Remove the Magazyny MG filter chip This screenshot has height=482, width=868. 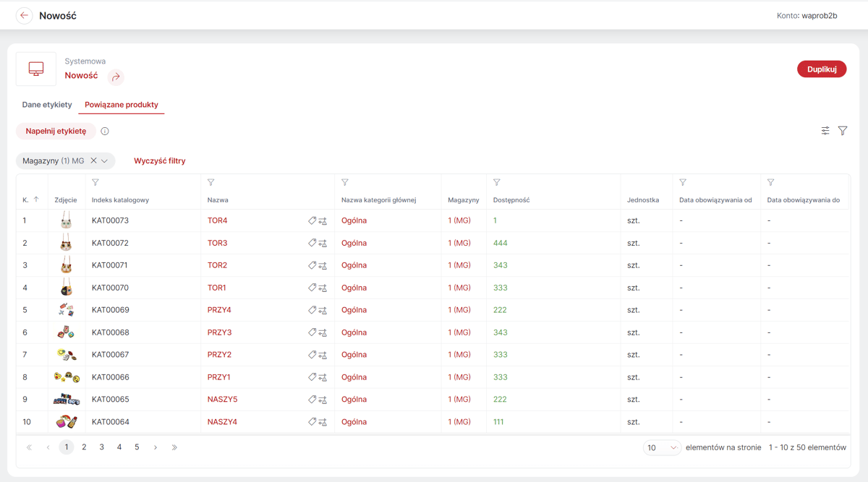click(x=93, y=161)
